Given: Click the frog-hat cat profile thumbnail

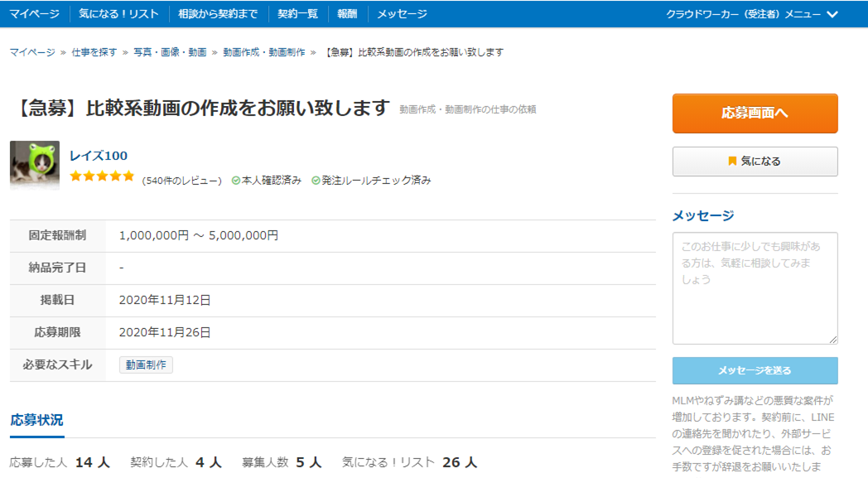Looking at the screenshot, I should point(35,165).
